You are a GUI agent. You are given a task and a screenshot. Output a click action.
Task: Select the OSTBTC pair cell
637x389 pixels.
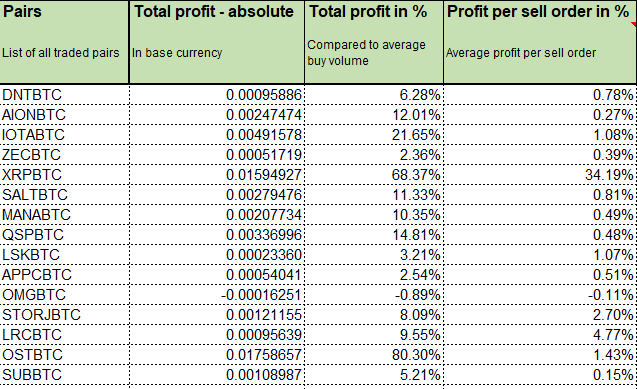pos(65,354)
